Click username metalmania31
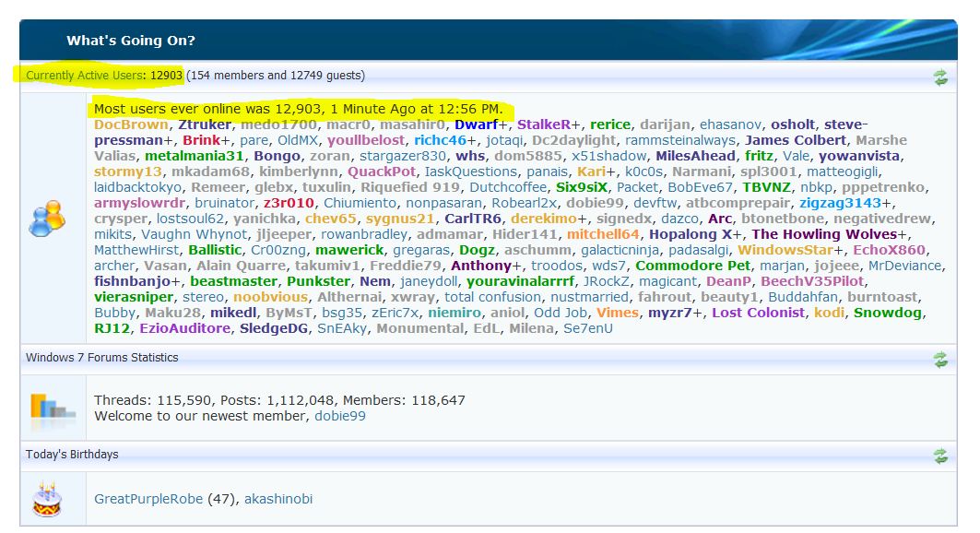Screen dimensions: 980x533 tap(195, 156)
